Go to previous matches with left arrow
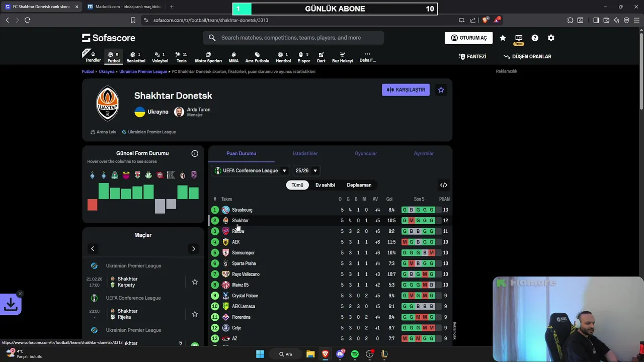 point(93,249)
